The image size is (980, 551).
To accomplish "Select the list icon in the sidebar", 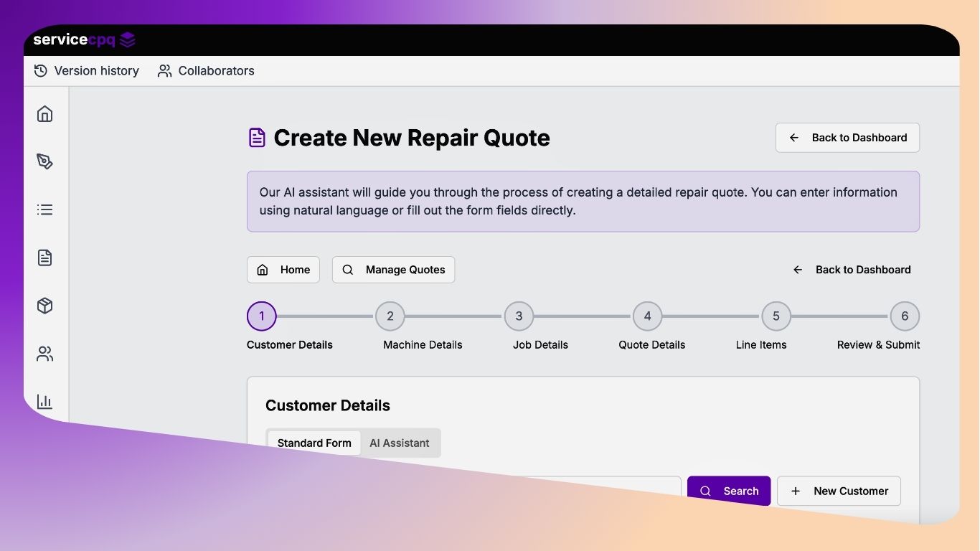I will (x=45, y=210).
